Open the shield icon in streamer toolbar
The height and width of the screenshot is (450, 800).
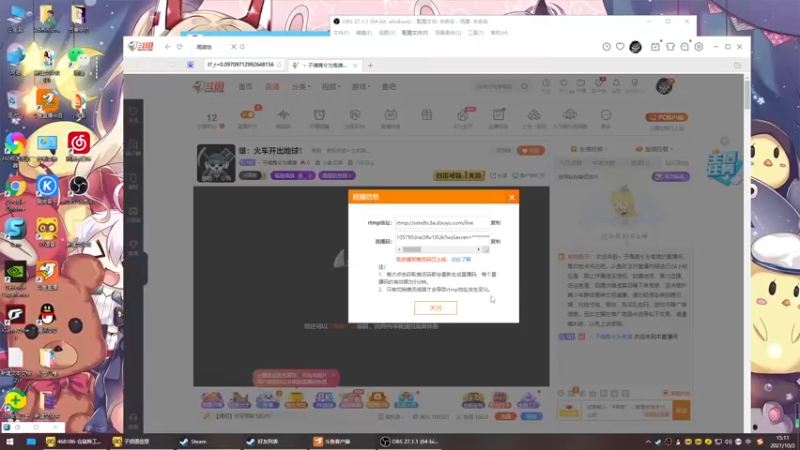pyautogui.click(x=355, y=115)
